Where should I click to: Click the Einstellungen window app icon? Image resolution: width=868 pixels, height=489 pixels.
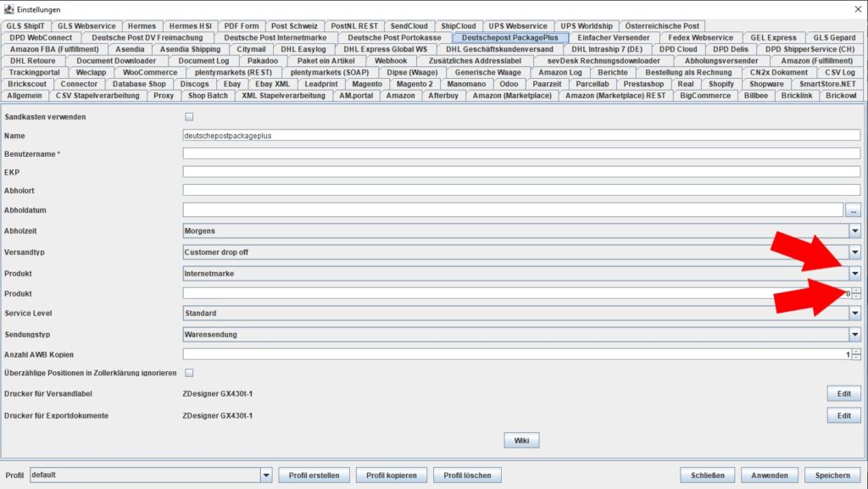click(8, 9)
